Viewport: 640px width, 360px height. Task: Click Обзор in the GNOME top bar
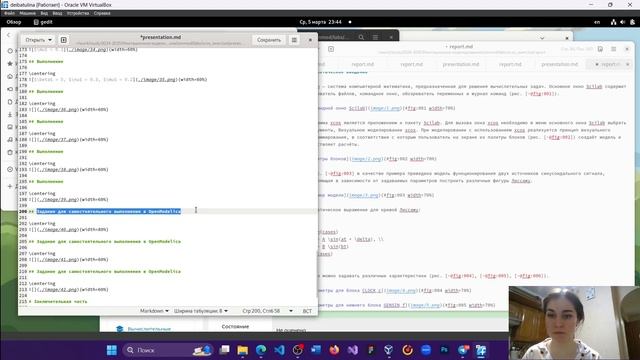point(14,22)
